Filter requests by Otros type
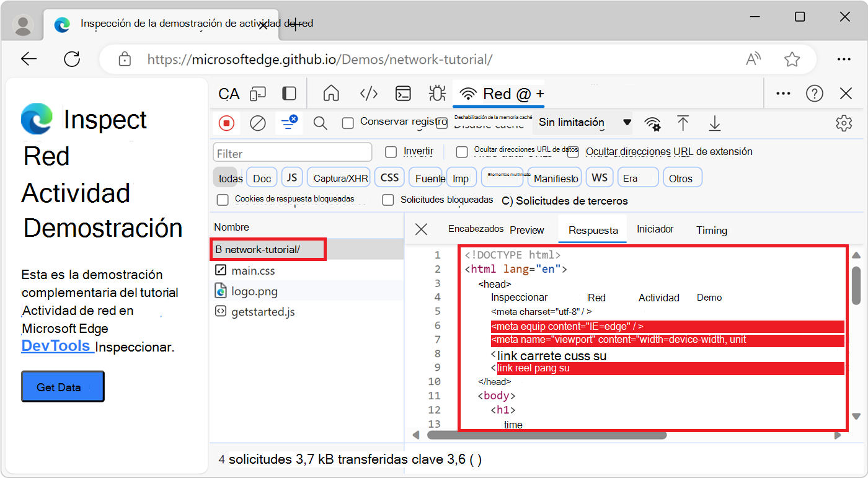868x478 pixels. click(x=682, y=178)
